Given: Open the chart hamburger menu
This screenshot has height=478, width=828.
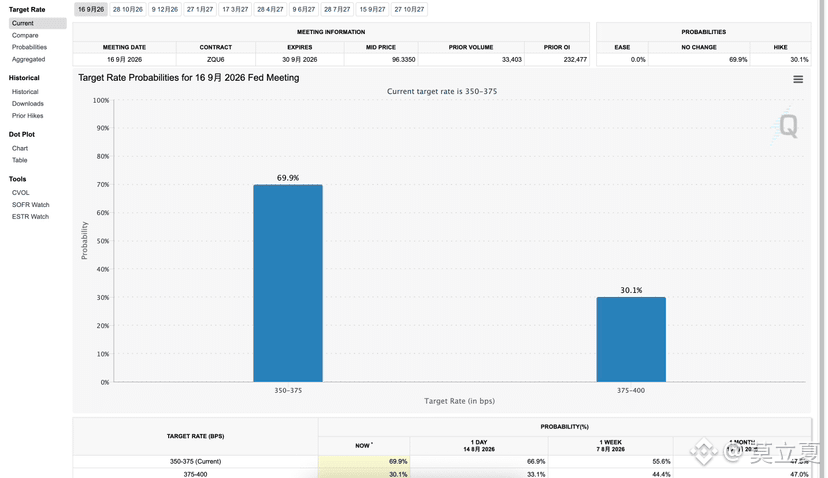Looking at the screenshot, I should 798,79.
